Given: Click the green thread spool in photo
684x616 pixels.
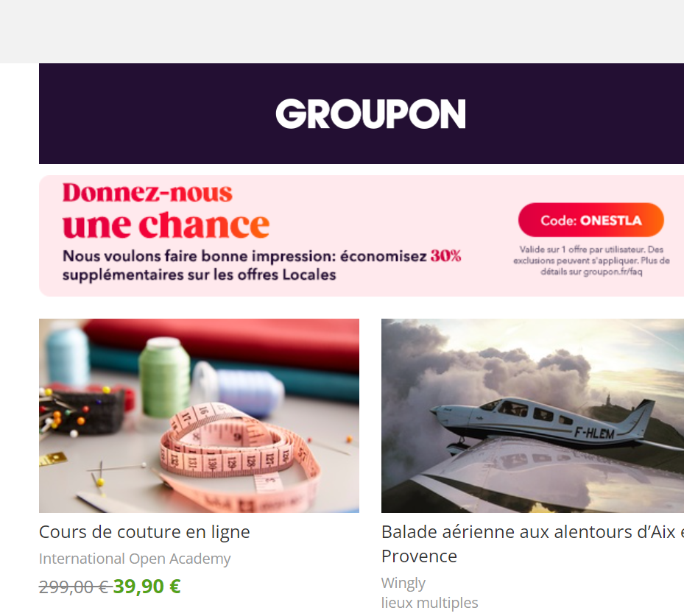Looking at the screenshot, I should pos(164,377).
